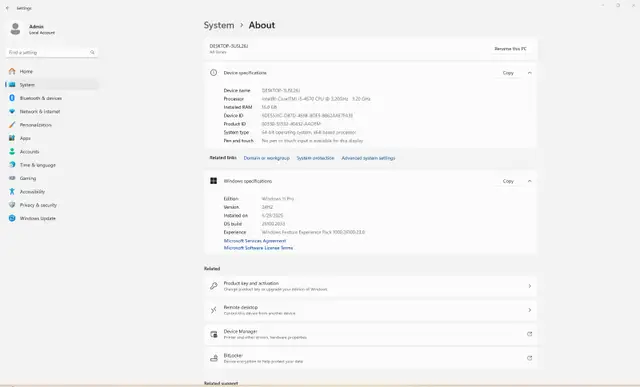Collapse the Device specifications section

click(x=529, y=73)
